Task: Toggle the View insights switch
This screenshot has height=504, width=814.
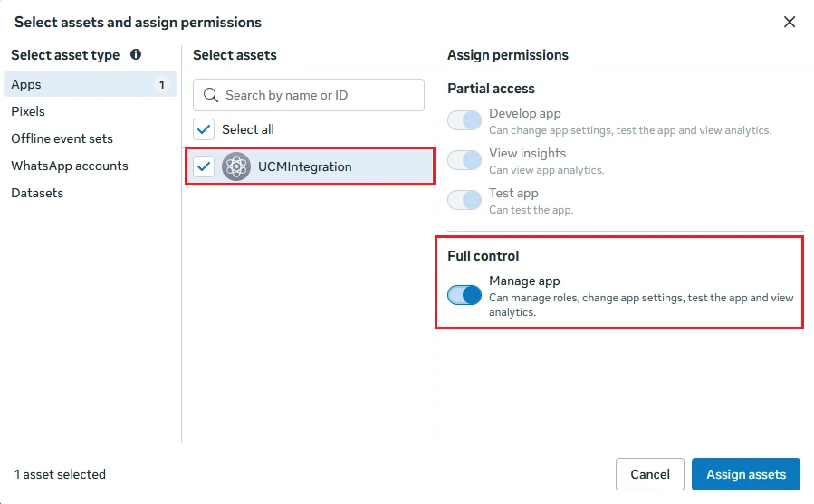Action: (464, 160)
